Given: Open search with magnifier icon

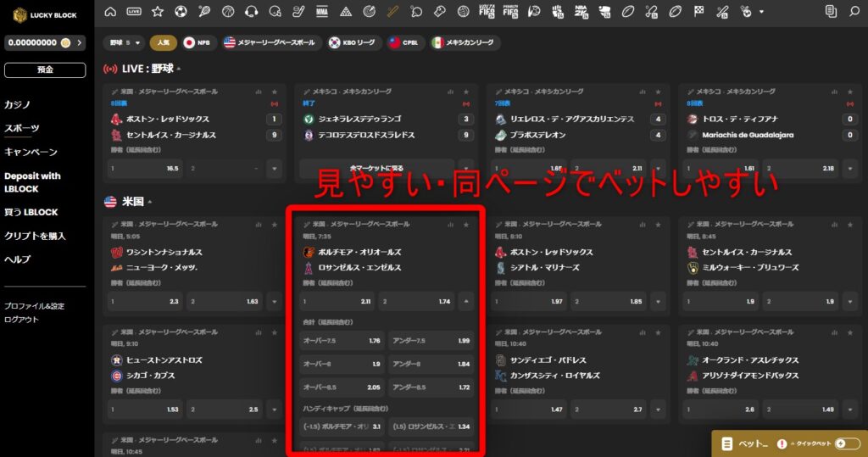Looking at the screenshot, I should coord(854,12).
